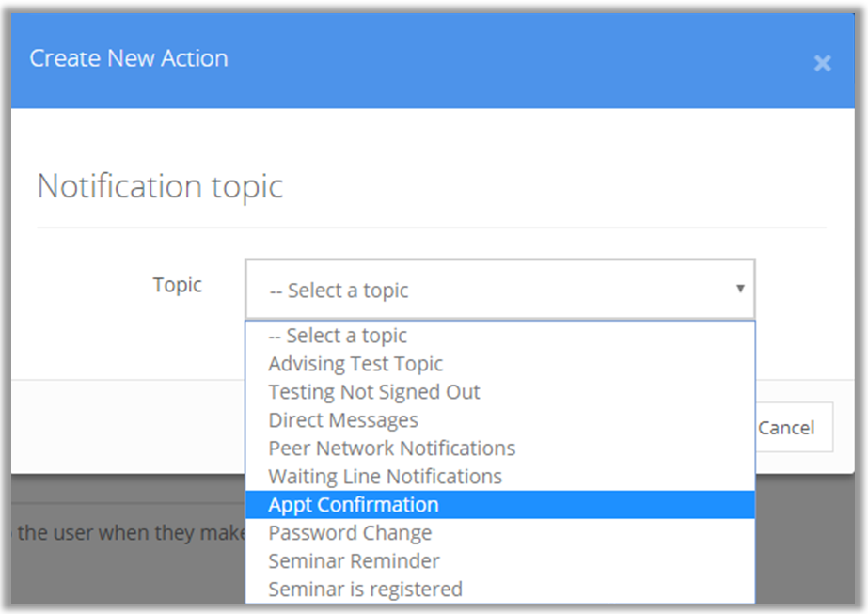
Task: Choose the '-- Select a topic' placeholder option
Action: tap(338, 336)
